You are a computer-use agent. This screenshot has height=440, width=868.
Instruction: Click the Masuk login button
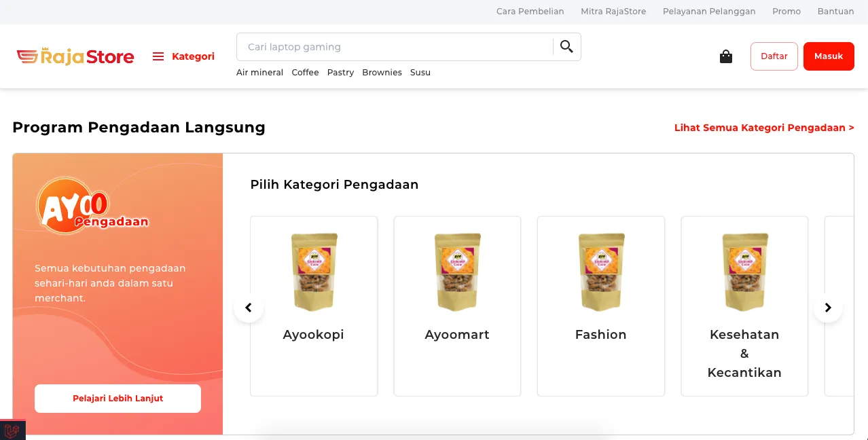tap(829, 56)
